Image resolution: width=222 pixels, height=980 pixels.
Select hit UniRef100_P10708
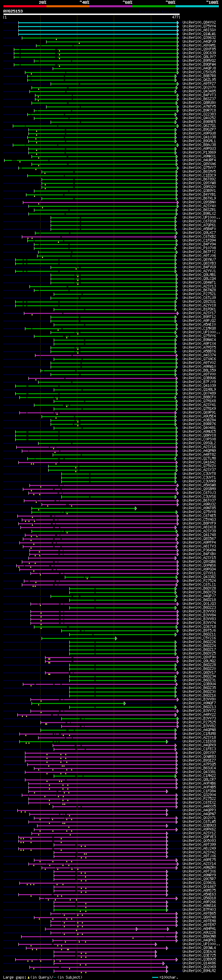pyautogui.click(x=199, y=248)
